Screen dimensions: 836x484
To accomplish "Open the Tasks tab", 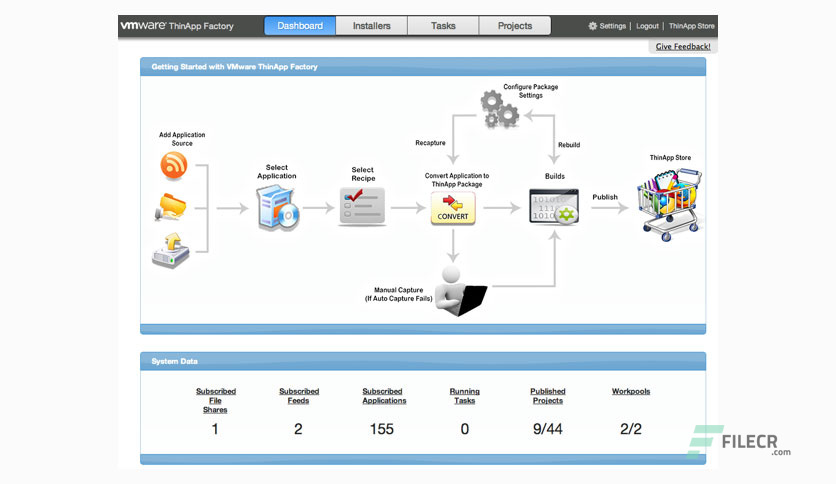I will pyautogui.click(x=443, y=26).
